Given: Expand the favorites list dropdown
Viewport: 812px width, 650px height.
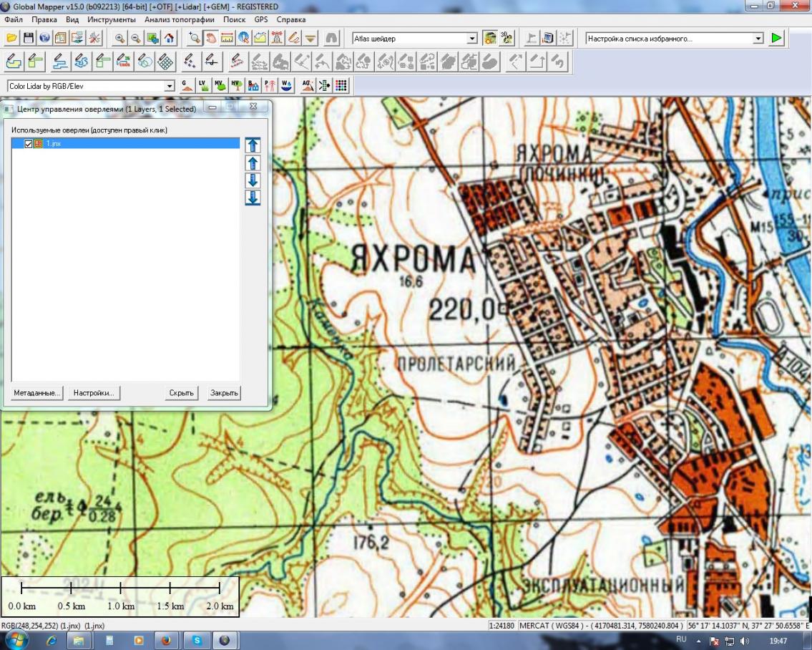Looking at the screenshot, I should pos(758,39).
